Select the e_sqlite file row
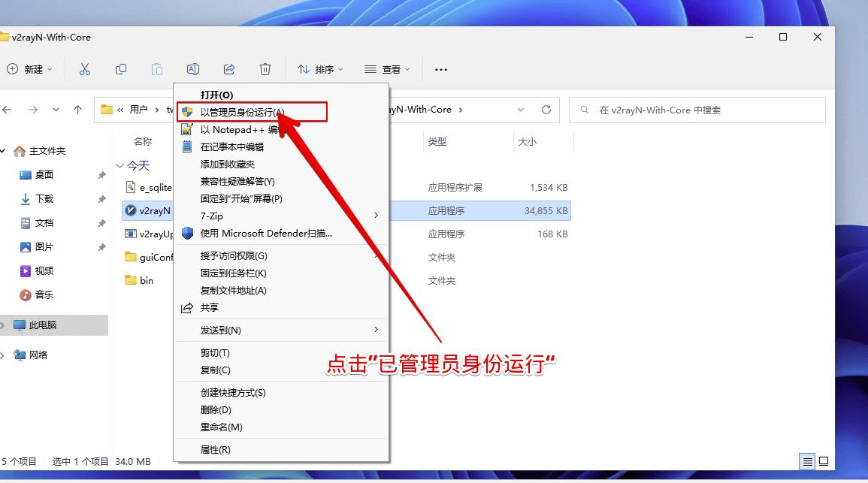Screen dimensions: 868x483 346,187
